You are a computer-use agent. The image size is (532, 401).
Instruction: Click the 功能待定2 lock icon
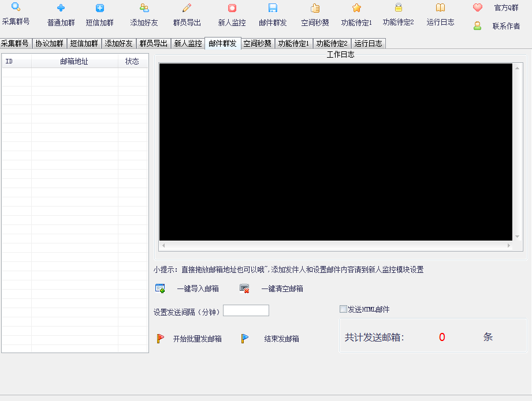pyautogui.click(x=399, y=8)
